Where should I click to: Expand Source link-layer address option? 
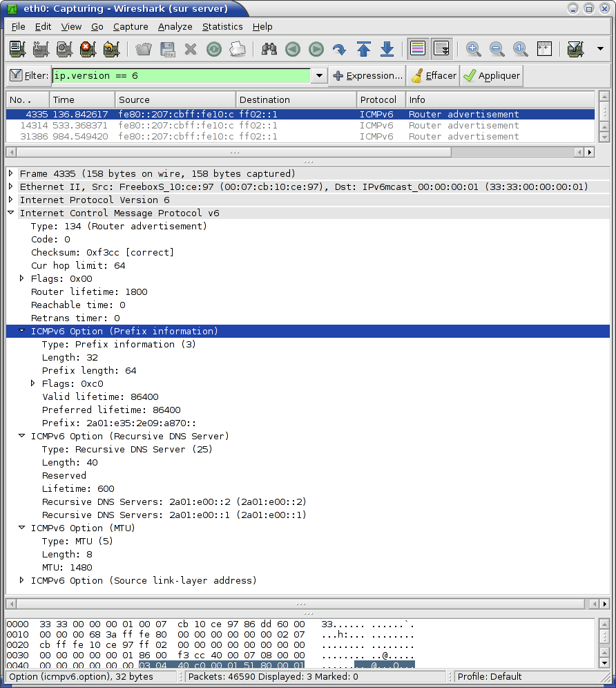(x=22, y=580)
